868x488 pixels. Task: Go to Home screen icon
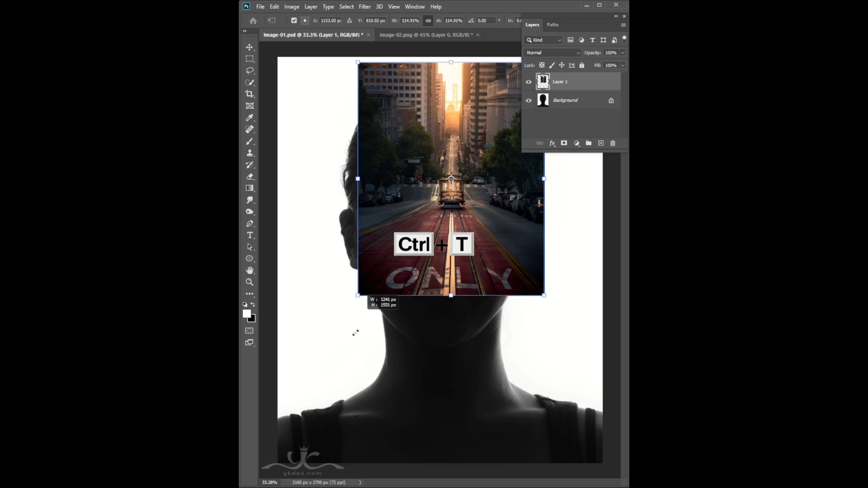click(x=253, y=21)
